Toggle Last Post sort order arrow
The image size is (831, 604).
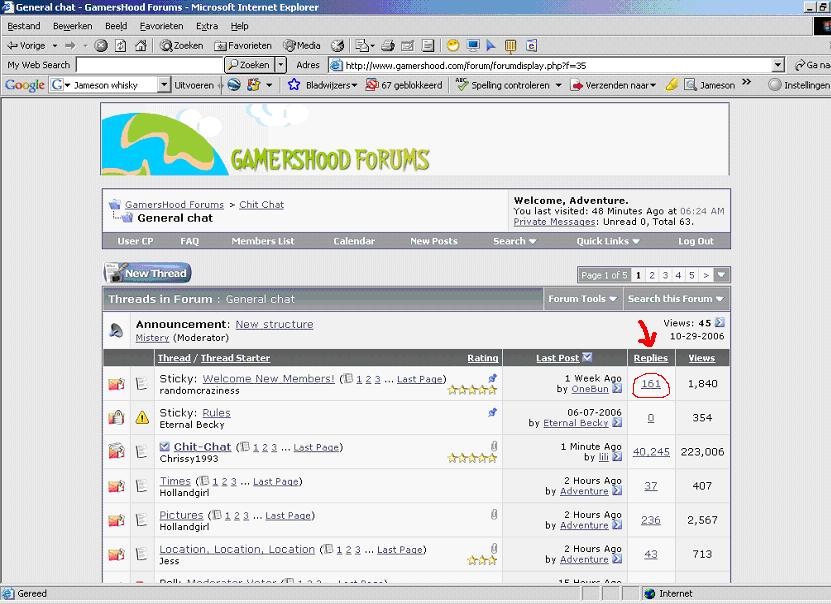[587, 357]
